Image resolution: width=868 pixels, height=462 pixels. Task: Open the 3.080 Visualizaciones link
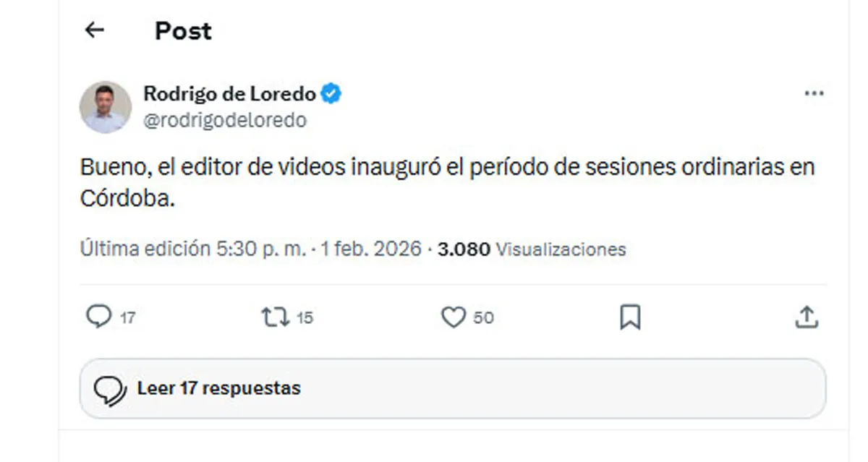pyautogui.click(x=532, y=249)
